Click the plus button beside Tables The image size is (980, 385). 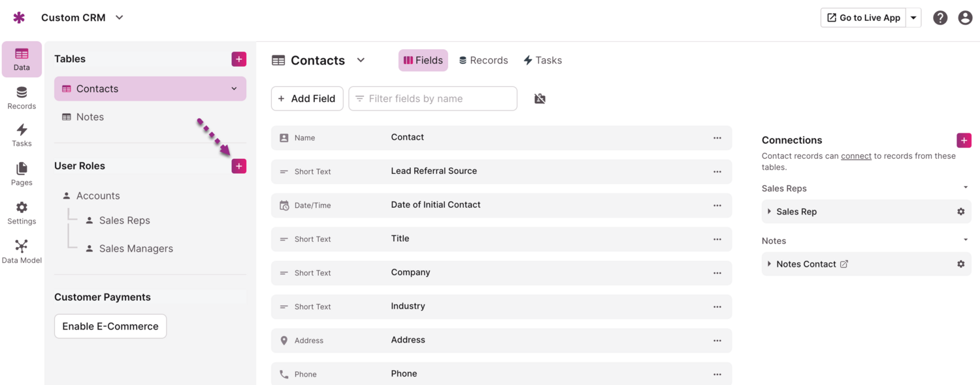[x=238, y=59]
